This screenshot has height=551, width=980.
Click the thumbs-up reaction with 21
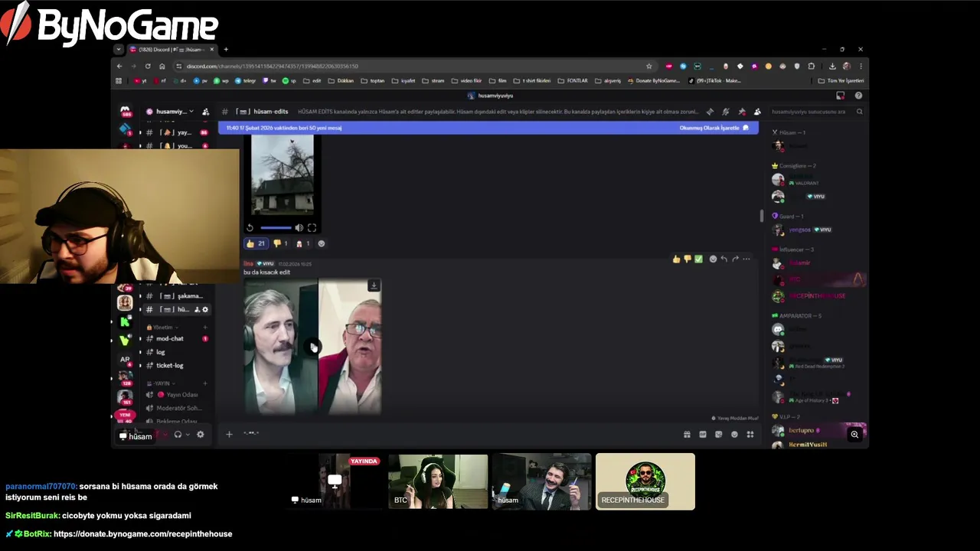click(256, 243)
